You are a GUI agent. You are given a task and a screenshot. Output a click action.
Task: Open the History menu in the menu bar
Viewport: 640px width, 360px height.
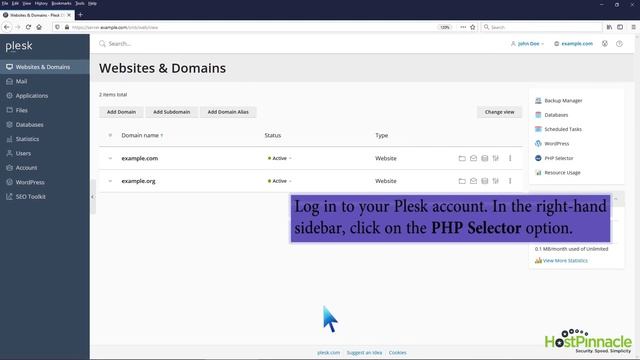pyautogui.click(x=41, y=3)
